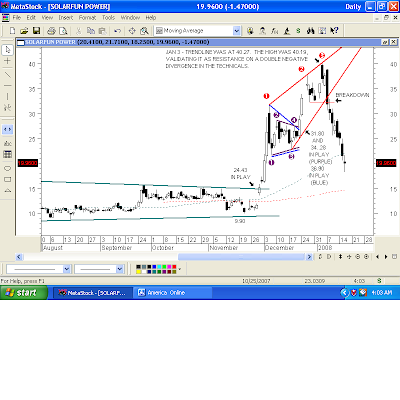
Task: Open the View menu
Action: [x=47, y=18]
